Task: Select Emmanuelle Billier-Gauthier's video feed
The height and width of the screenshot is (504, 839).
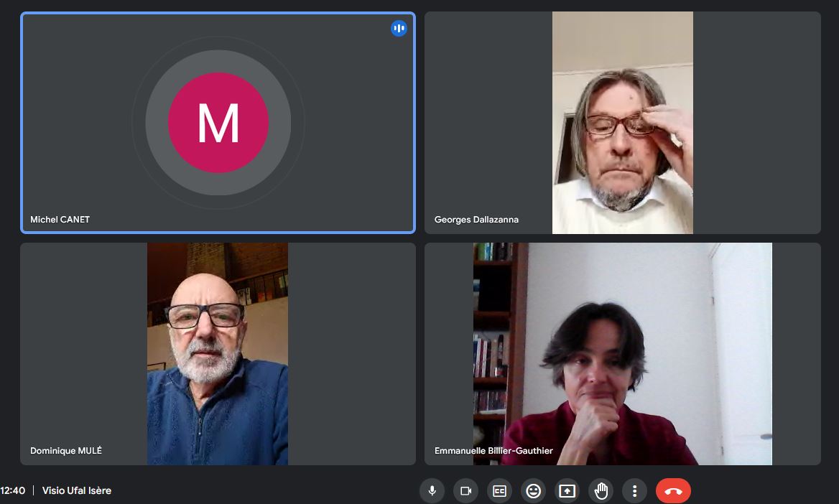Action: coord(622,353)
